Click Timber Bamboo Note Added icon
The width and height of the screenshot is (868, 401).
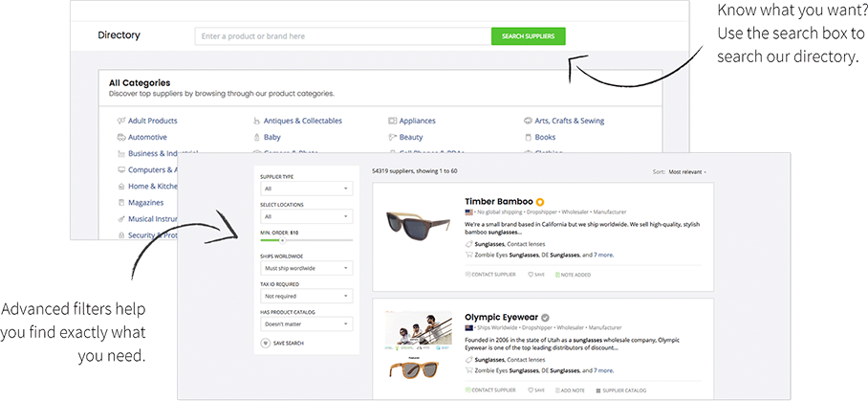(x=557, y=275)
